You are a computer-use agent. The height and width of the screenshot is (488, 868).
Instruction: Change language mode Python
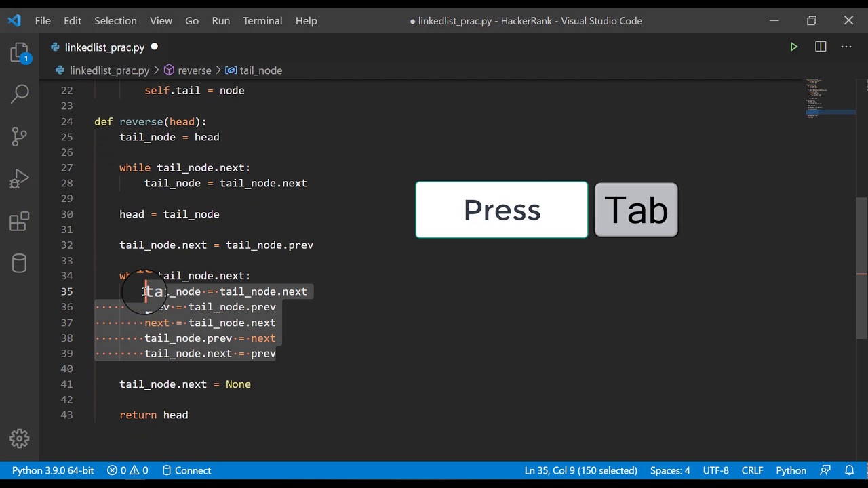pyautogui.click(x=791, y=470)
